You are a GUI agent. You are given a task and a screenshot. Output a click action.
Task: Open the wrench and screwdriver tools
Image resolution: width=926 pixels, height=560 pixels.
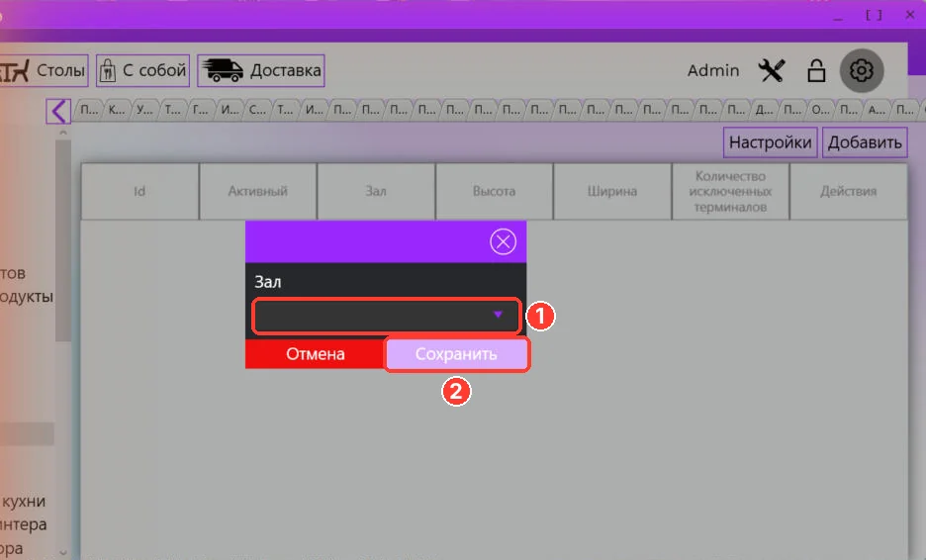772,71
